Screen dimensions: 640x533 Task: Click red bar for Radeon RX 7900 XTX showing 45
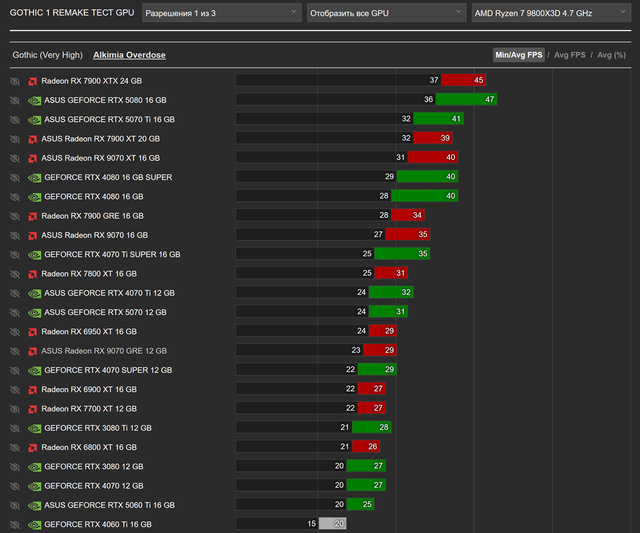463,80
